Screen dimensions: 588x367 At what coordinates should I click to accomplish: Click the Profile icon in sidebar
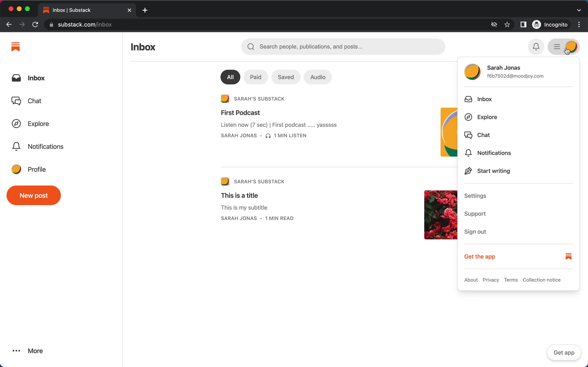16,169
